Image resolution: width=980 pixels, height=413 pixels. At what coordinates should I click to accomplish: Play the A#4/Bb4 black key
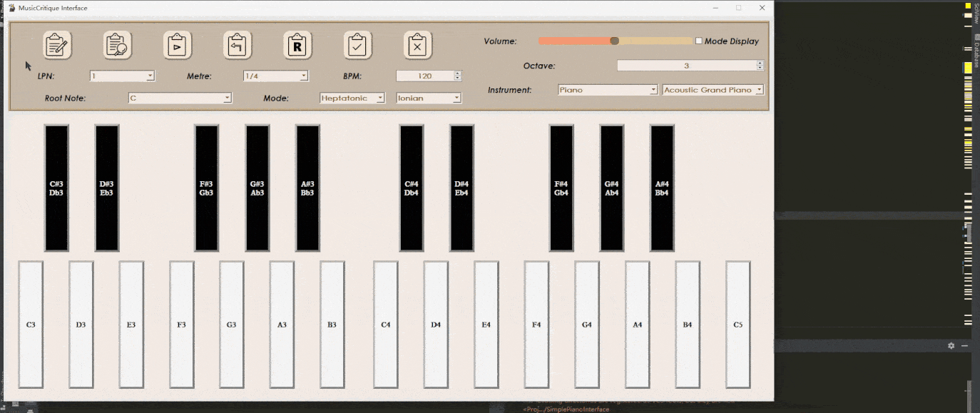coord(662,188)
